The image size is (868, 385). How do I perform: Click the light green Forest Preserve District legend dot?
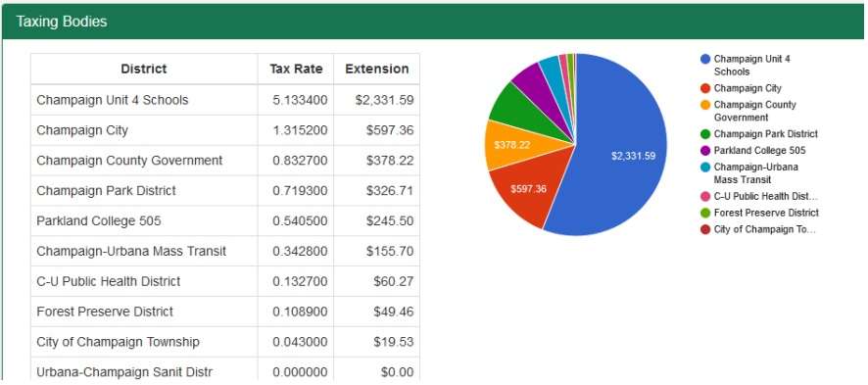tap(704, 213)
